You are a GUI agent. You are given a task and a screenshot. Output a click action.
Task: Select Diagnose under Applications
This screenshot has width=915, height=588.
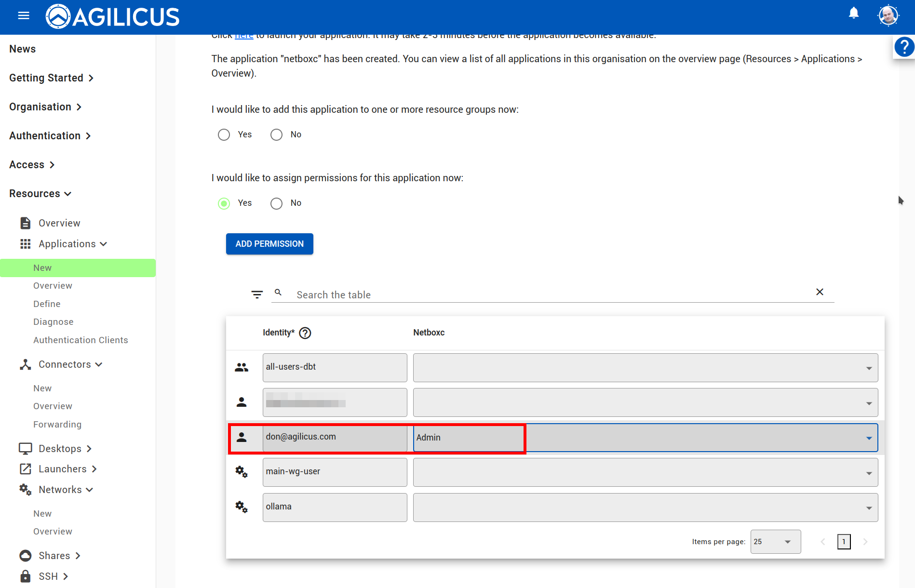[x=53, y=321]
